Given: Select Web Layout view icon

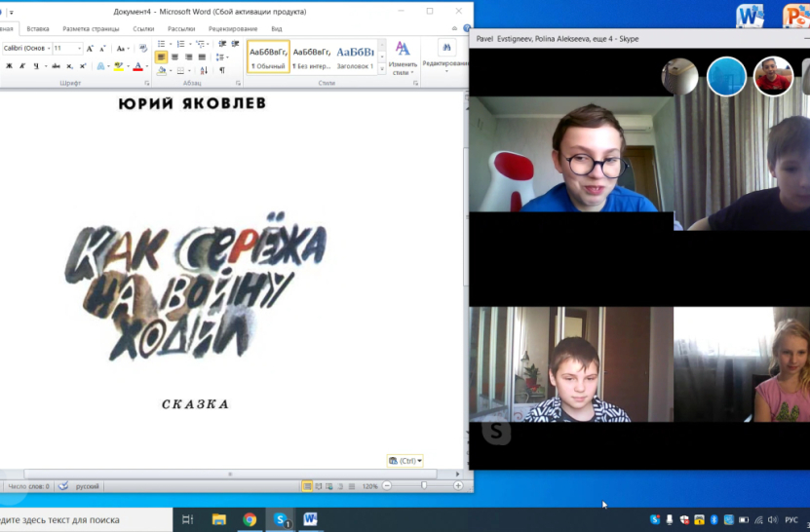Looking at the screenshot, I should (329, 486).
